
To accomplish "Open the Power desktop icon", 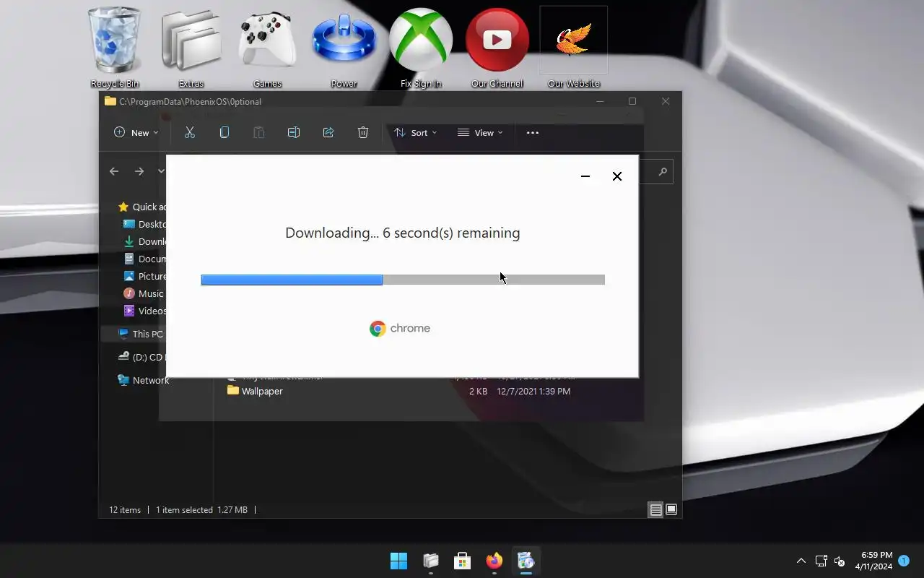I will click(344, 47).
